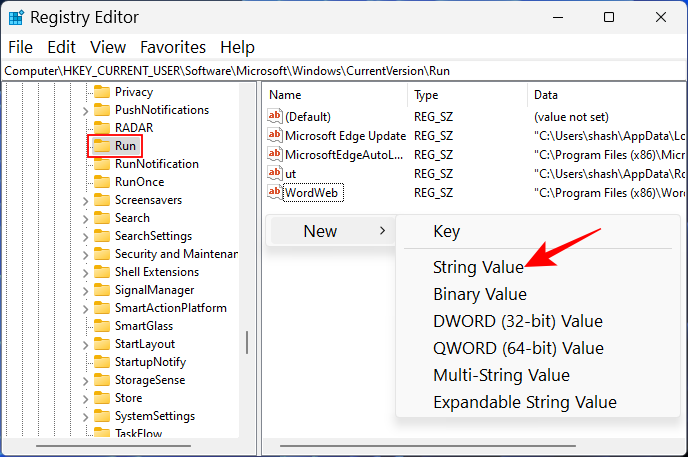Choose String Value from the New submenu
The image size is (688, 457).
tap(478, 267)
